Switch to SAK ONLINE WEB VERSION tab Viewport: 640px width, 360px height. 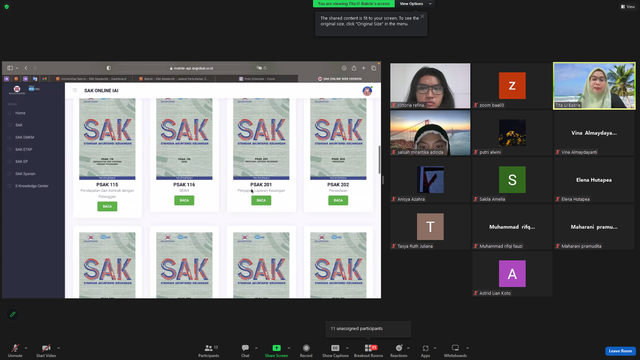(x=340, y=79)
